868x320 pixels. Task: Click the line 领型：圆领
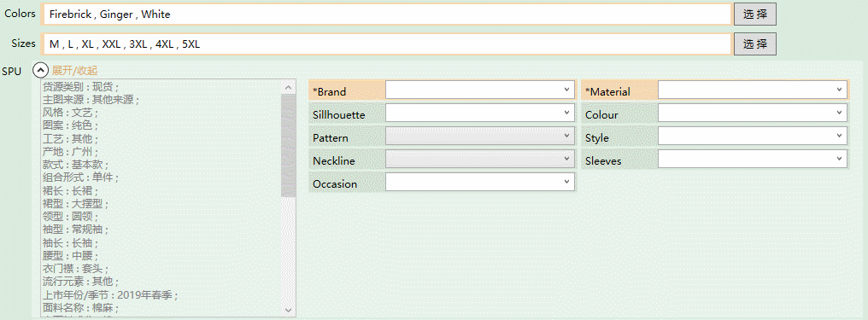(x=71, y=217)
